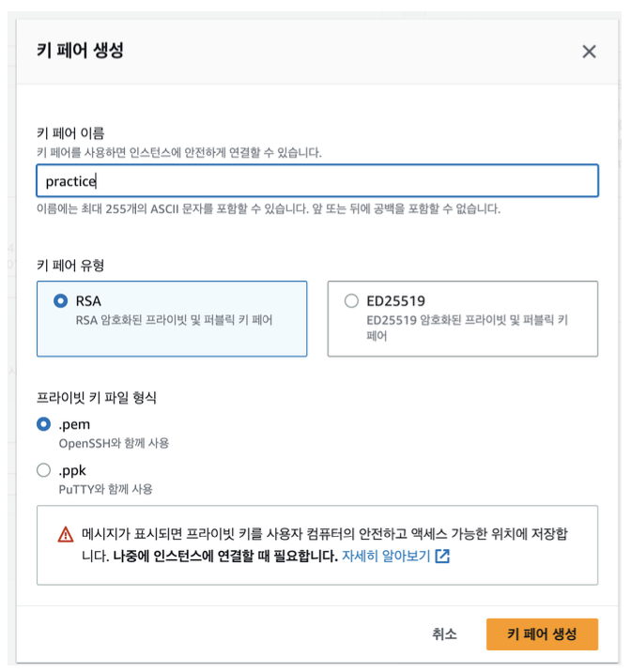Click the 프라이빗 키 파일 형식 label
Viewport: 631px width, 672px height.
[97, 397]
